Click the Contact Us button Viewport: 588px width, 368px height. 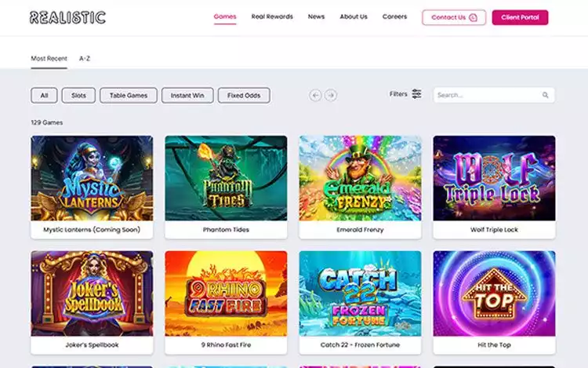453,17
